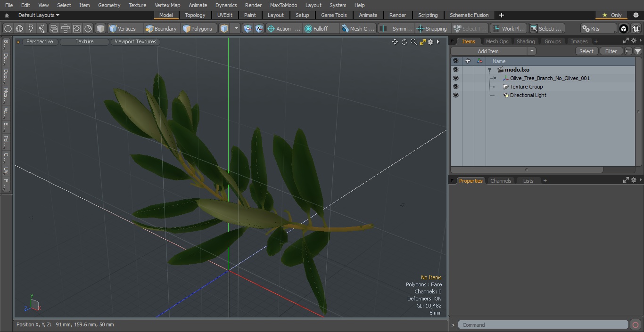Screen dimensions: 644x332
Task: Switch to the Shading tab
Action: click(525, 41)
